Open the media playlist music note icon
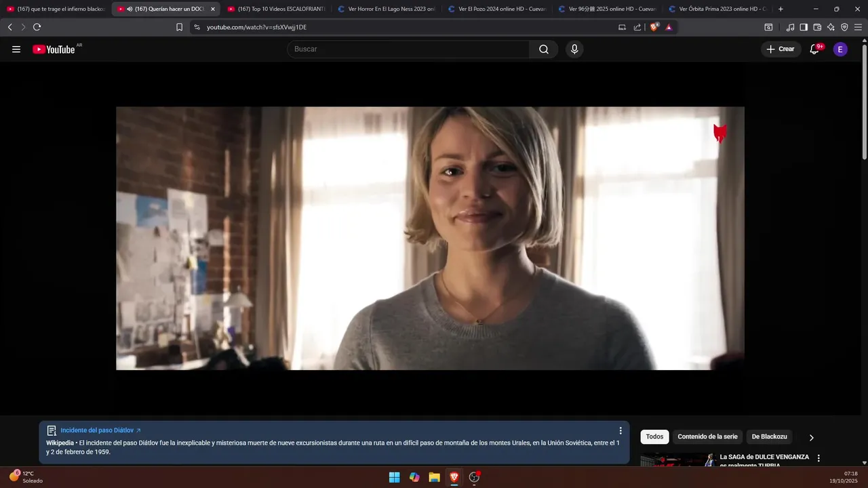The height and width of the screenshot is (488, 868). pos(790,27)
